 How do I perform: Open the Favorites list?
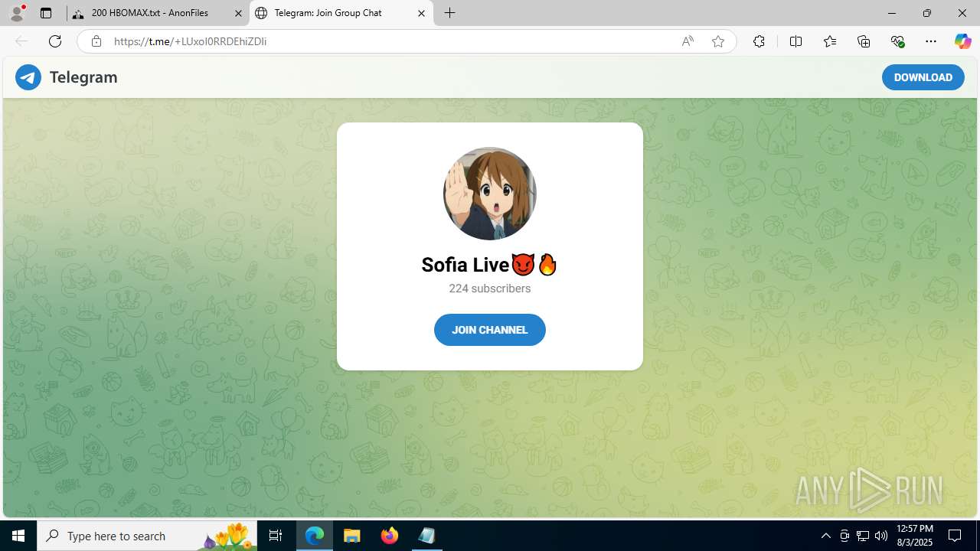(830, 41)
